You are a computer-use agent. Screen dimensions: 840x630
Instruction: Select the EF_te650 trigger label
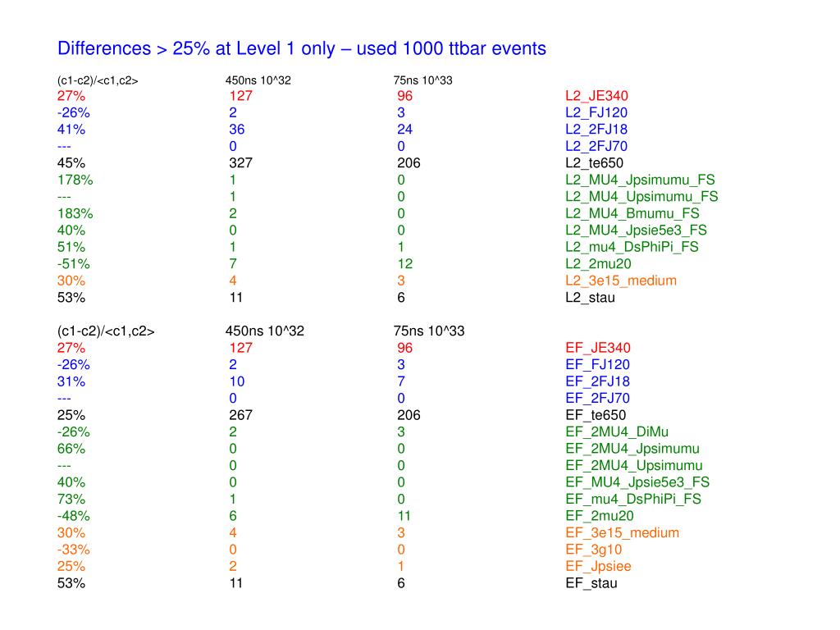[x=596, y=415]
